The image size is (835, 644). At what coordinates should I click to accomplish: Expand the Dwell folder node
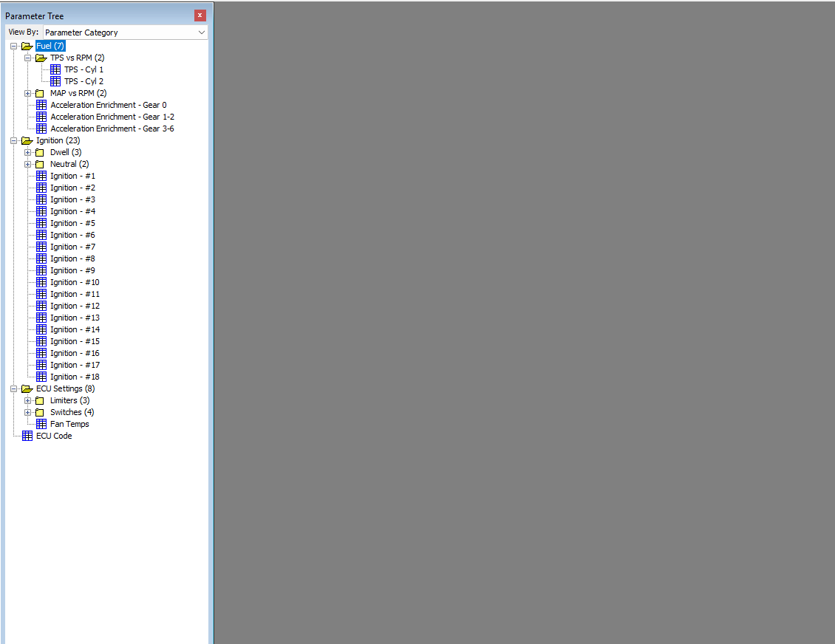click(x=27, y=153)
